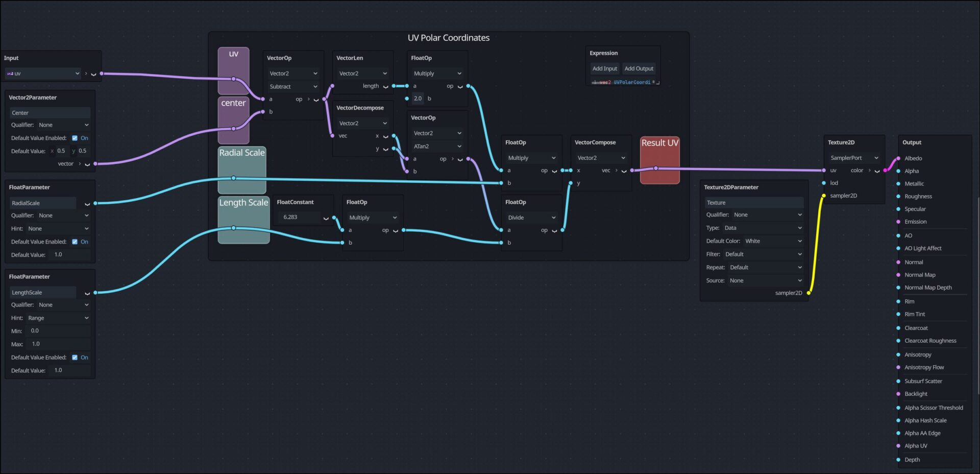Toggle preview eye on Vector2Parameter vector output
Image resolution: width=980 pixels, height=474 pixels.
coord(87,164)
